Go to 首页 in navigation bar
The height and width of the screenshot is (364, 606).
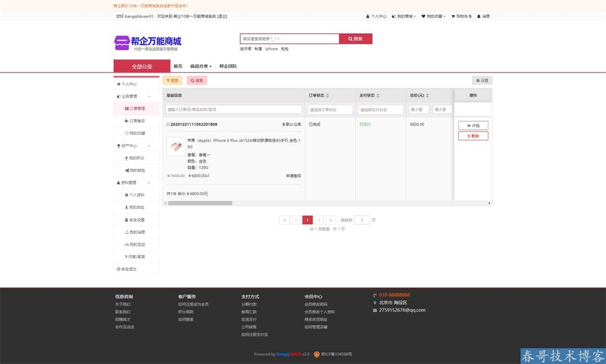178,66
